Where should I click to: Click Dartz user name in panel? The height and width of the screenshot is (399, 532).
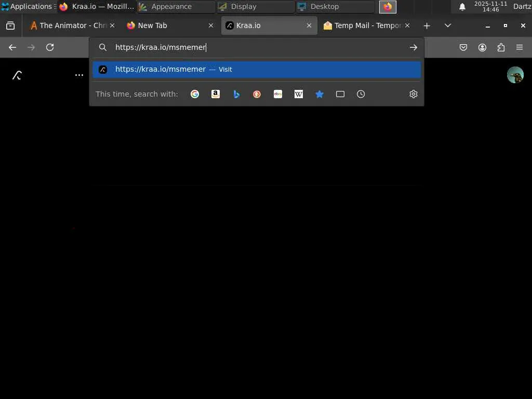[x=522, y=6]
